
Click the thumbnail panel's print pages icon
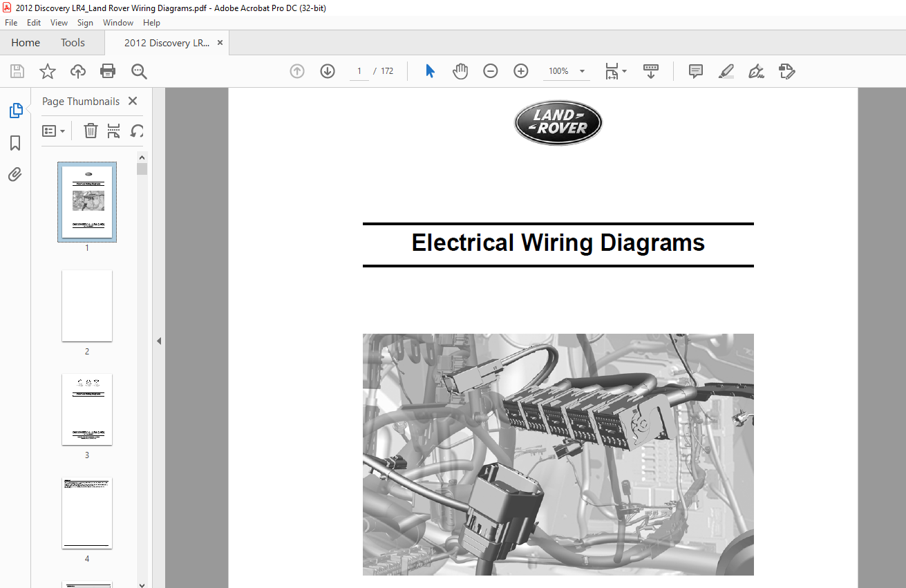point(114,131)
